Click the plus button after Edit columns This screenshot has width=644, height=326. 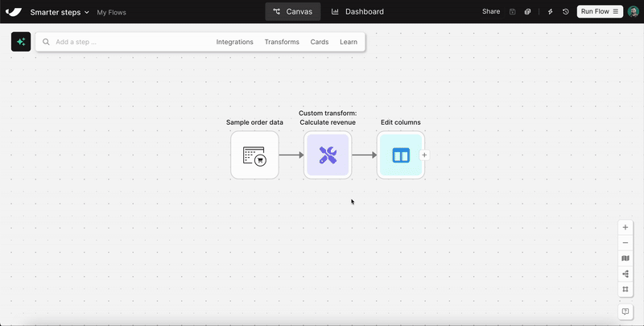coord(424,155)
